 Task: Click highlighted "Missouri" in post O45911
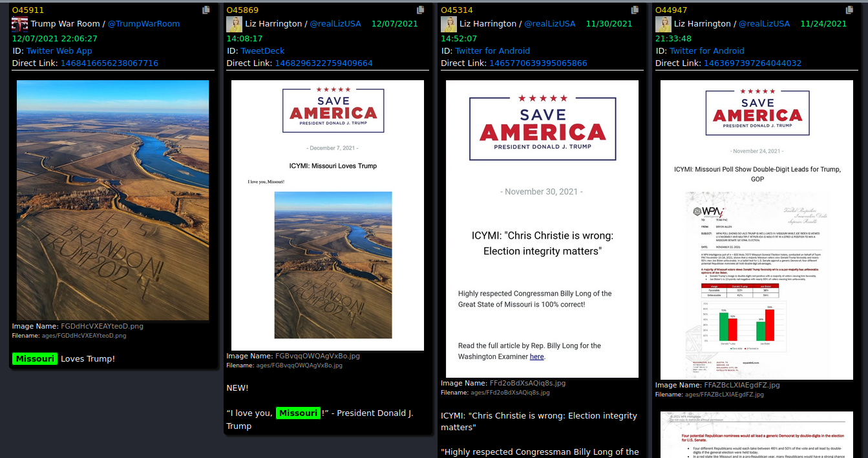(35, 359)
